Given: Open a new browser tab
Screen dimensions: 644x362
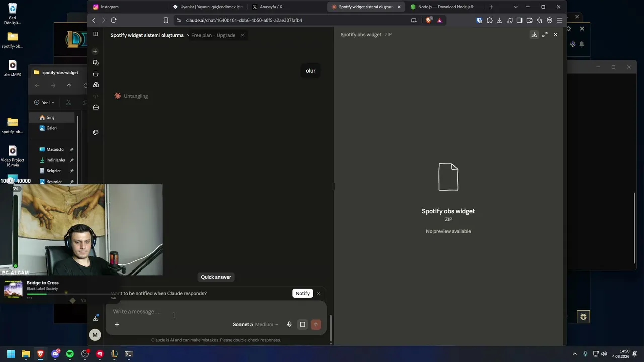Looking at the screenshot, I should coord(491,7).
